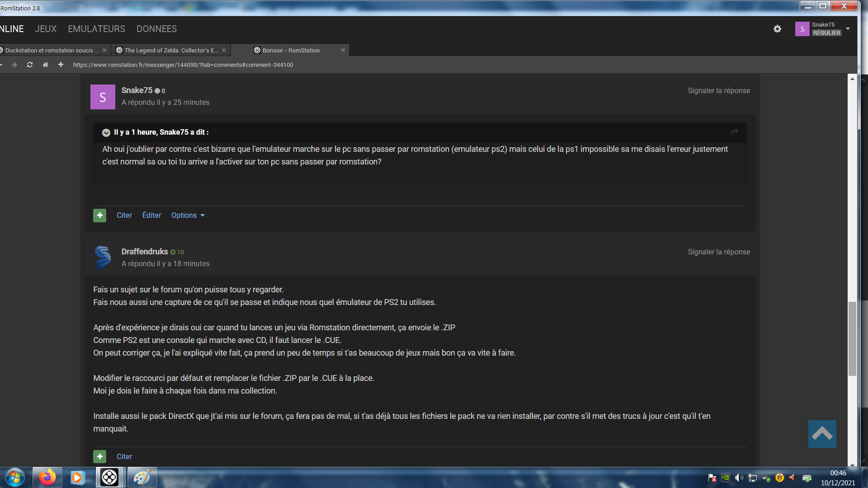The height and width of the screenshot is (488, 868).
Task: Close the Bonsoir - RomStation tab
Action: (x=343, y=50)
